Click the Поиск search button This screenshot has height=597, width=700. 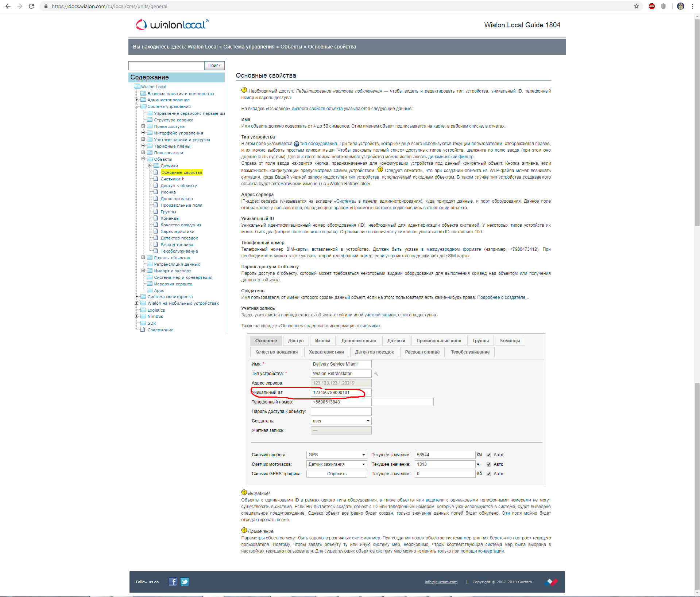[x=214, y=66]
